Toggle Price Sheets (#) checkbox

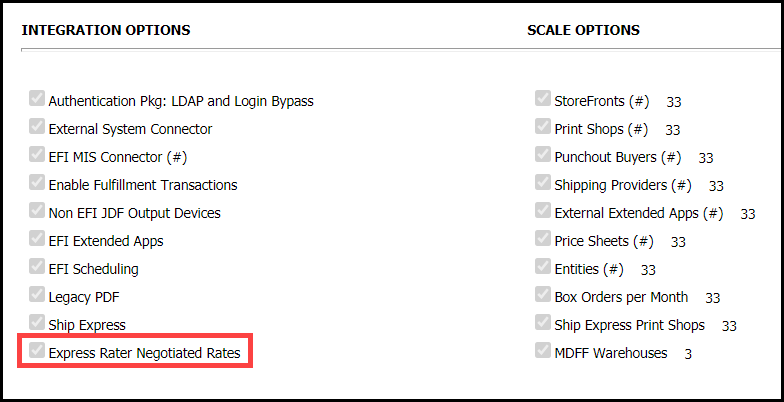click(543, 239)
